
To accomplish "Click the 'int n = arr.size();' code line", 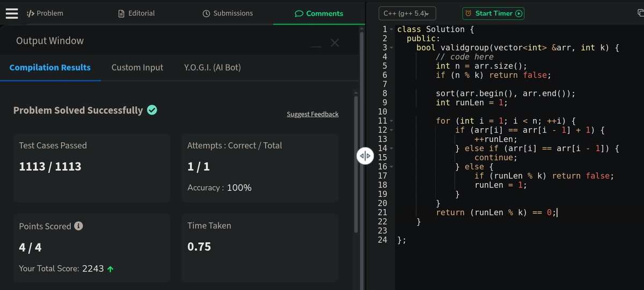I will tap(481, 66).
